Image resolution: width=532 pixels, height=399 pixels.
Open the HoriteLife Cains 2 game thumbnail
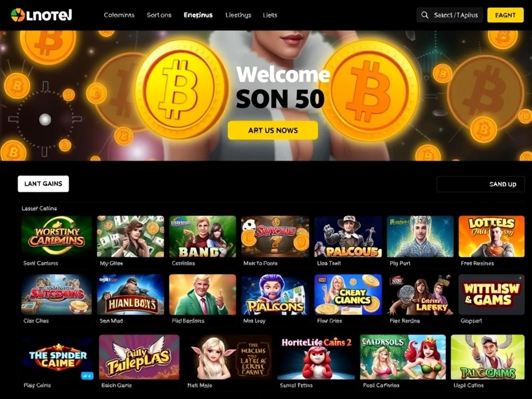[x=316, y=357]
